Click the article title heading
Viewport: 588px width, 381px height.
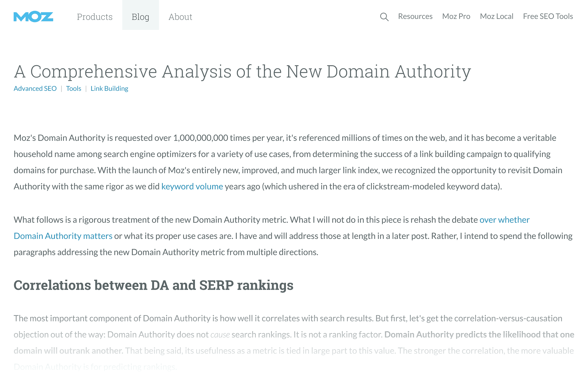(x=242, y=72)
